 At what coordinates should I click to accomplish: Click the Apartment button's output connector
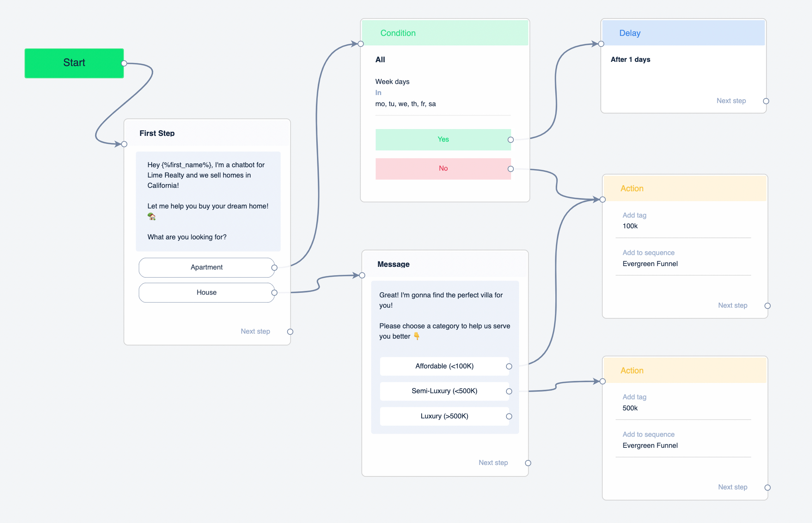pos(274,268)
